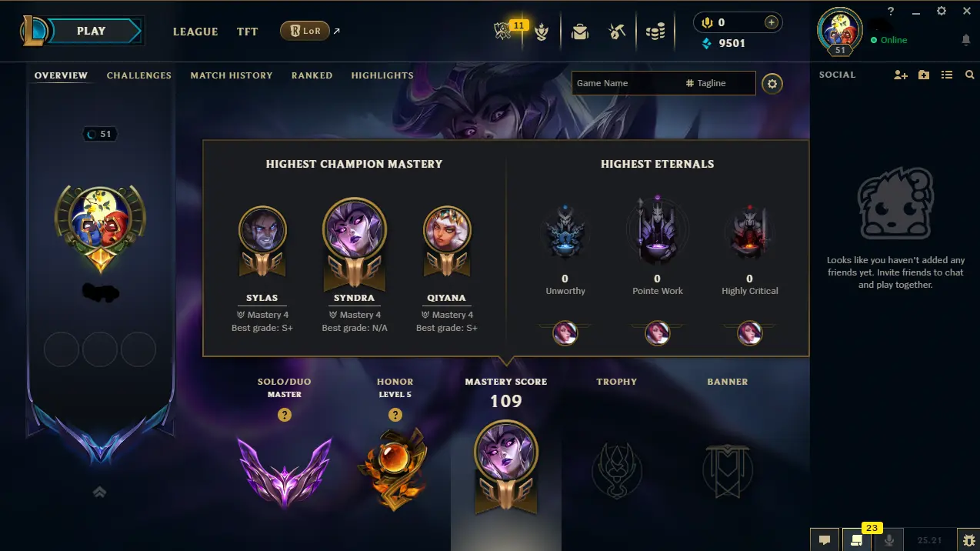
Task: Expand the identity banner up chevron
Action: (99, 492)
